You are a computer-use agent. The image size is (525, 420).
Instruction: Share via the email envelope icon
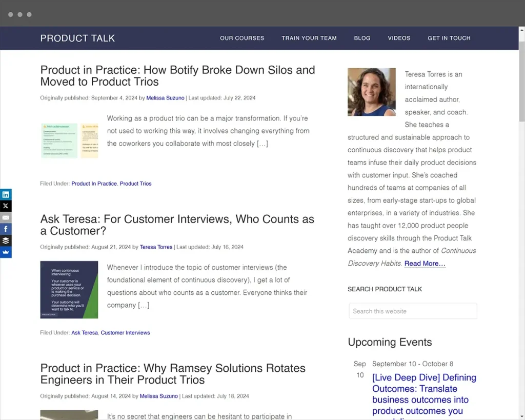click(6, 217)
